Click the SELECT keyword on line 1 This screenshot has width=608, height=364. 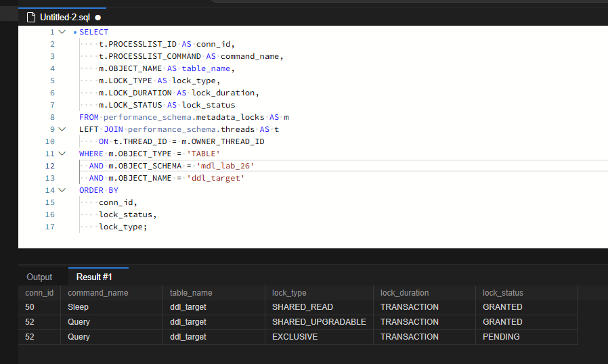(x=94, y=32)
